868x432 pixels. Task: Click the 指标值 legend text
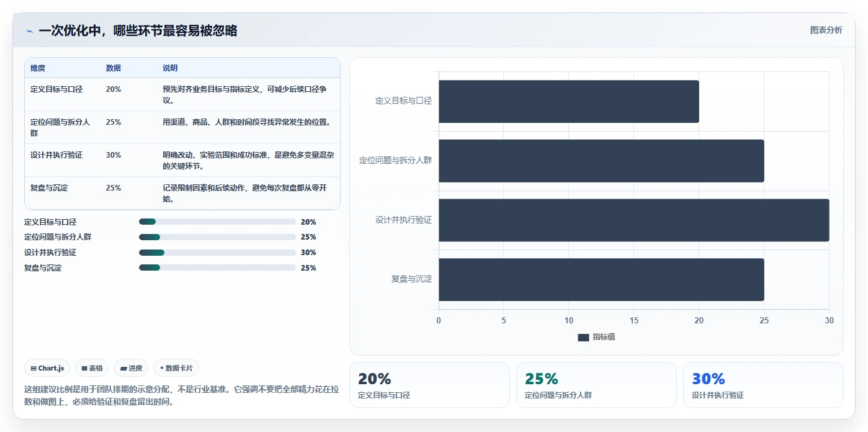(604, 337)
